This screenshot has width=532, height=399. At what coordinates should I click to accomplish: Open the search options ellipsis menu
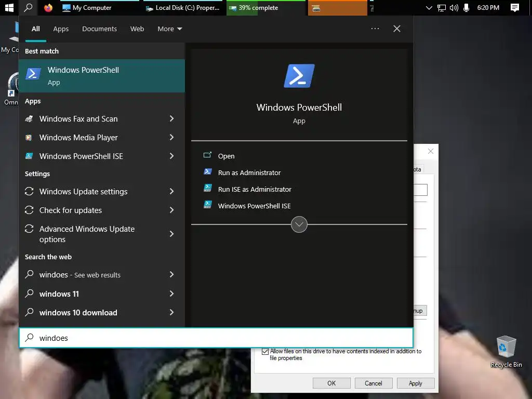375,29
